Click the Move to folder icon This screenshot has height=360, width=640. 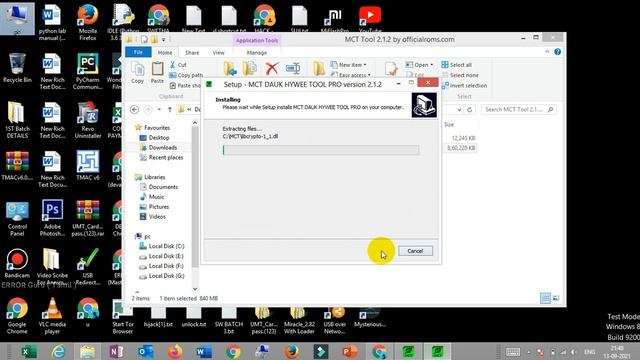230,69
